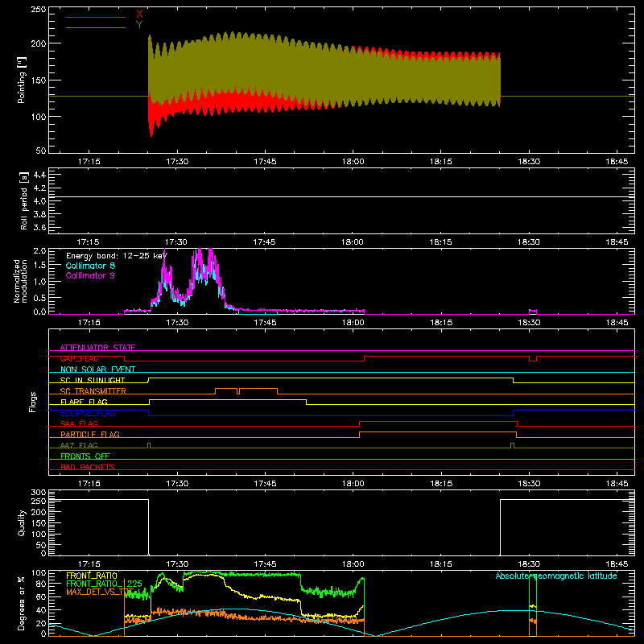Click the SAA_FLAG label
This screenshot has width=644, height=644.
coord(79,423)
